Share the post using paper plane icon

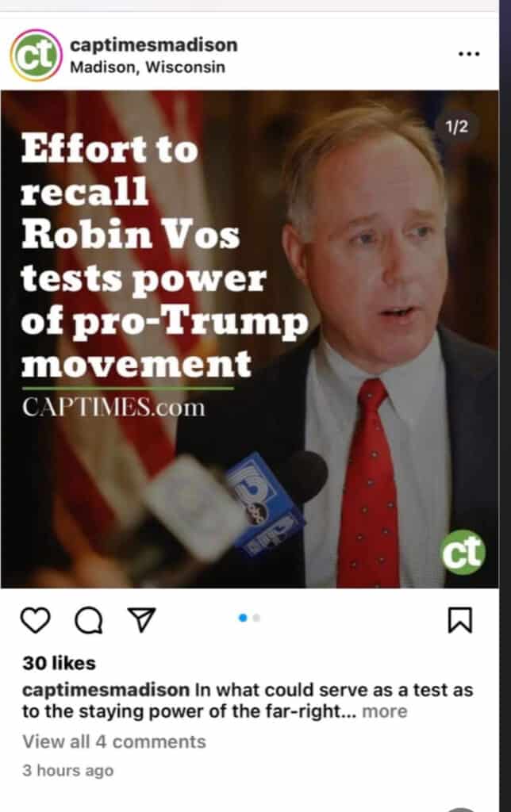141,619
